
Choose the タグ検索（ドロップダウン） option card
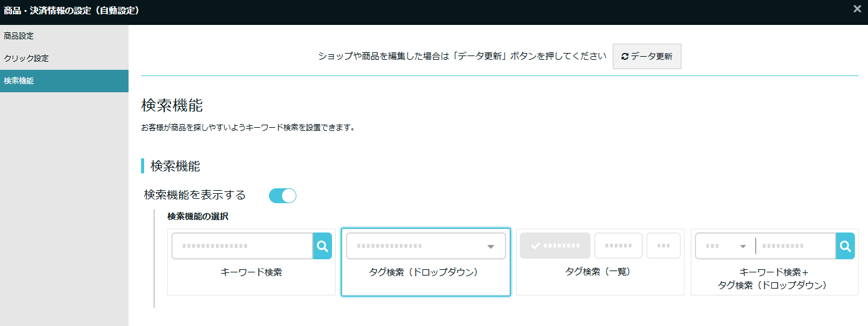426,262
